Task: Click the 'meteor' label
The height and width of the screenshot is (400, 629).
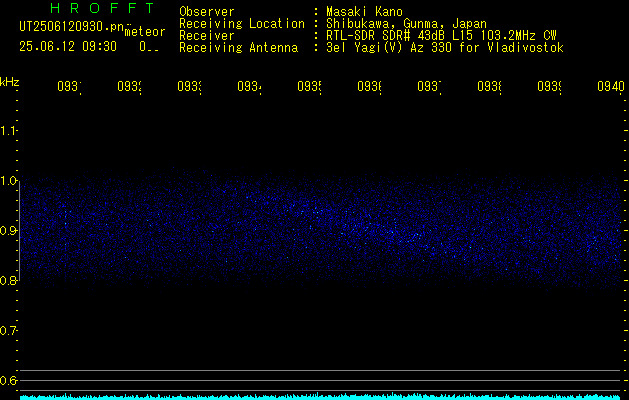Action: coord(145,32)
